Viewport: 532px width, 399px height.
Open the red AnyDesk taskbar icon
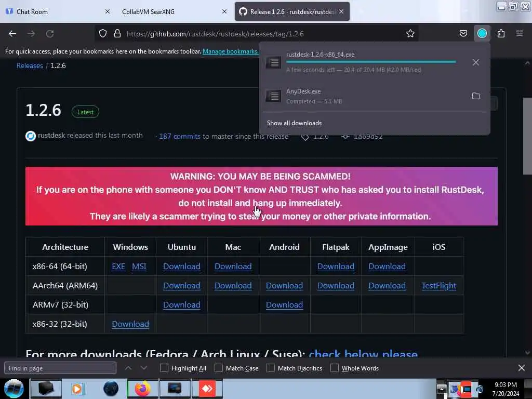click(207, 389)
